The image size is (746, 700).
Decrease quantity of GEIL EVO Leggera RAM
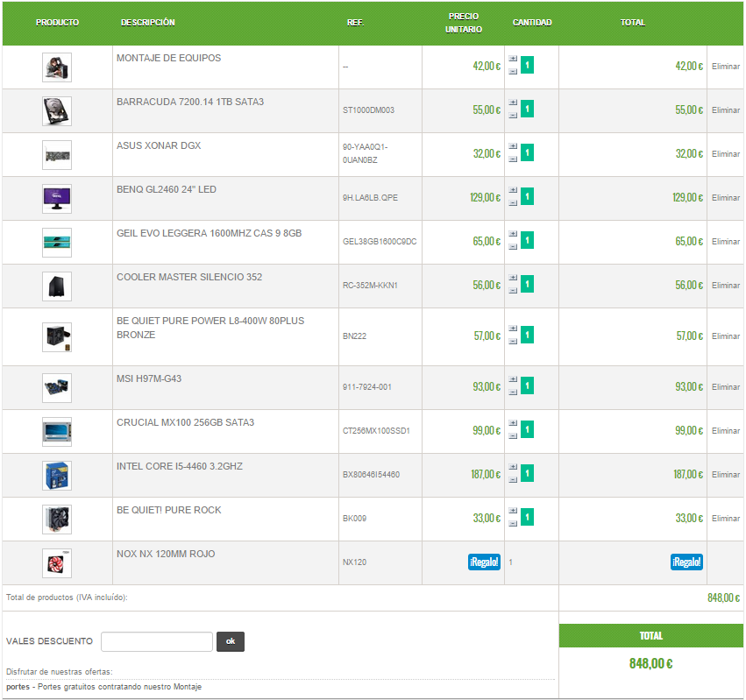(x=513, y=246)
